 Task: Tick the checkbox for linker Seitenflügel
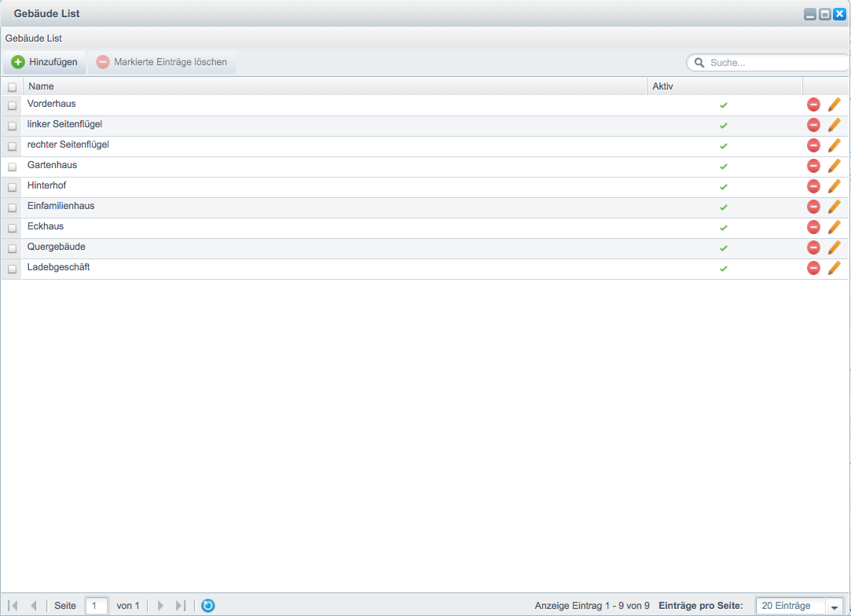click(x=12, y=126)
